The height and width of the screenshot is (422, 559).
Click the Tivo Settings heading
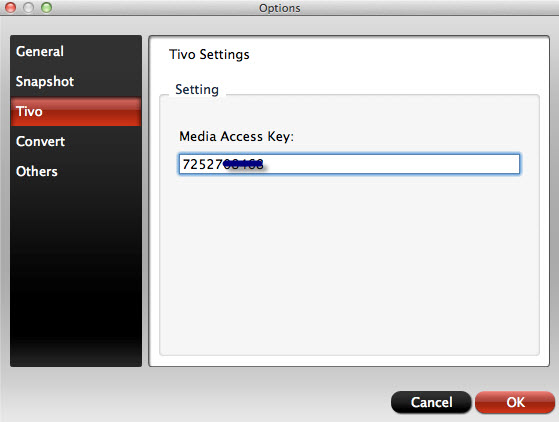pos(209,55)
